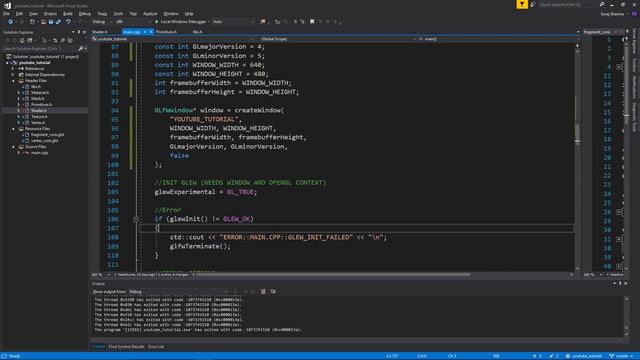
Task: Open the Debug menu
Action: coord(84,13)
